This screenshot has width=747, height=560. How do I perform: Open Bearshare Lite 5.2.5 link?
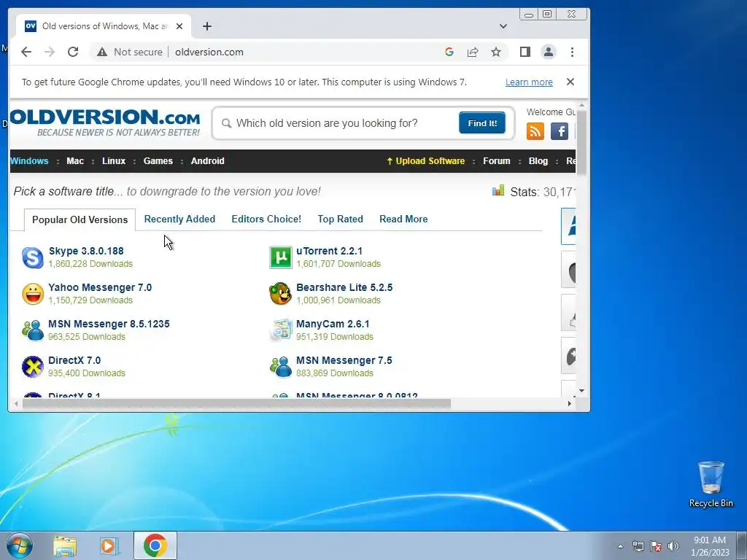[344, 287]
